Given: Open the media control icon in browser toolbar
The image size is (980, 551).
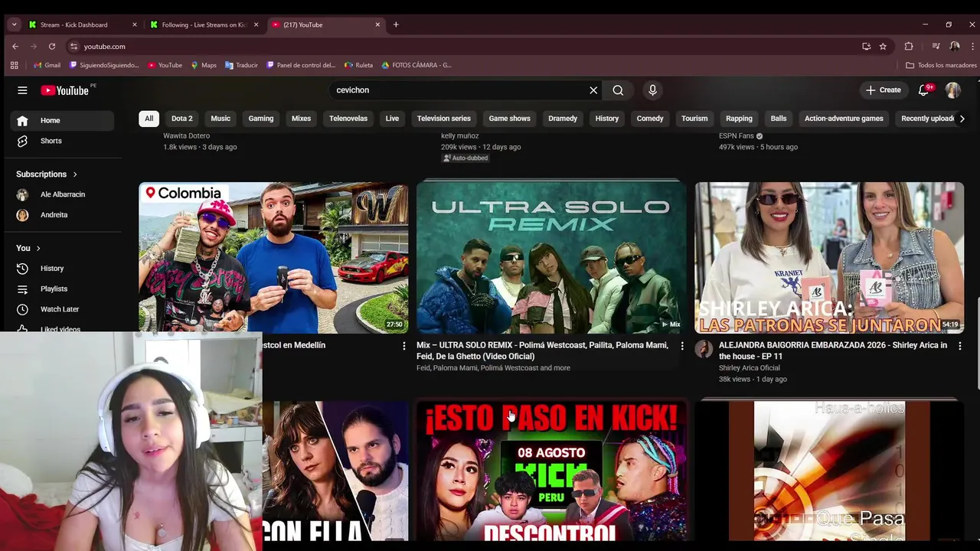Looking at the screenshot, I should pyautogui.click(x=936, y=46).
